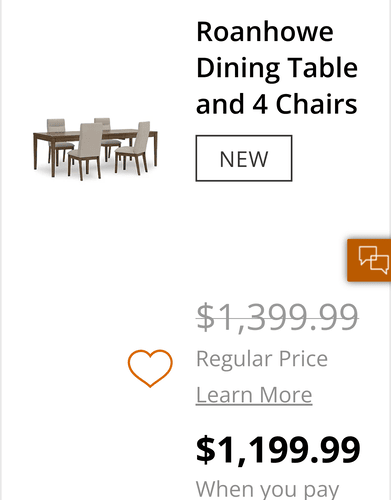Click the 'Dining Table' title line

277,68
